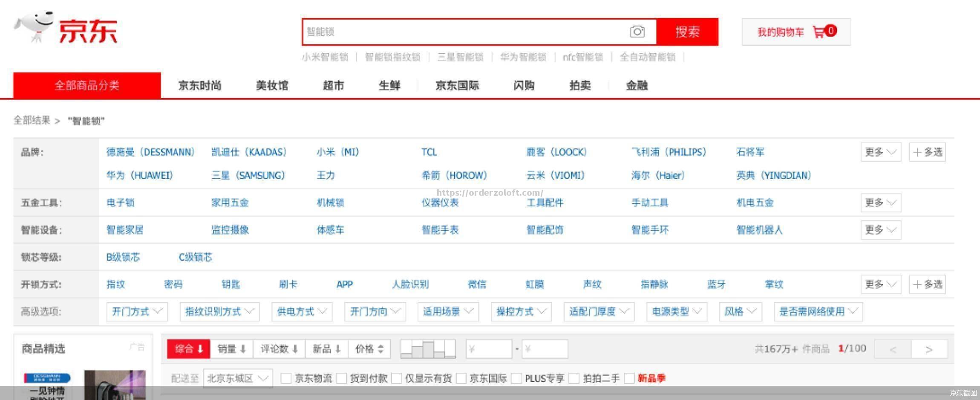Click the 小米智能锁 search suggestion
This screenshot has width=980, height=400.
pos(325,57)
